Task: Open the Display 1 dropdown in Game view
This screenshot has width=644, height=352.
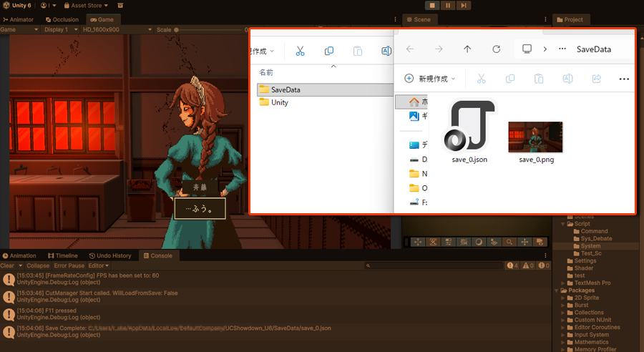Action: click(60, 30)
